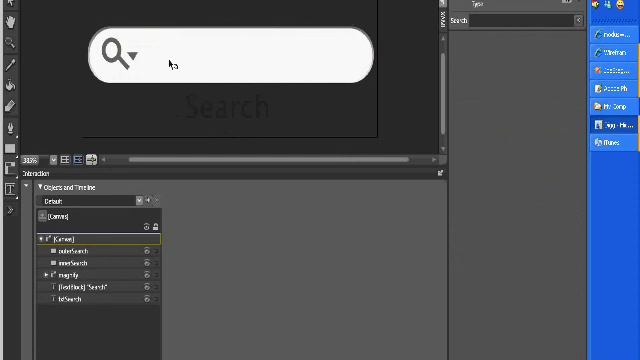640x360 pixels.
Task: Lock the outerSearch element
Action: coord(156,251)
